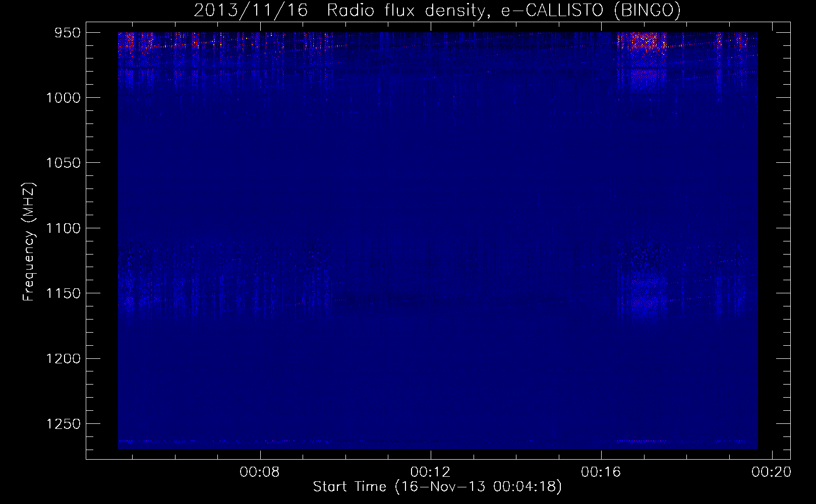Image resolution: width=816 pixels, height=504 pixels.
Task: Click the 00:16 time tick label
Action: [601, 472]
